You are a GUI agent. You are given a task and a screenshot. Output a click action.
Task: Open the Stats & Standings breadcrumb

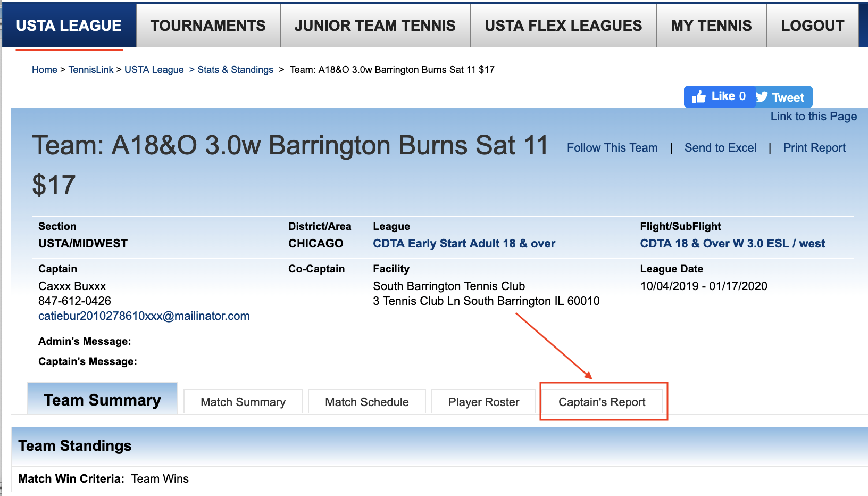[x=235, y=70]
